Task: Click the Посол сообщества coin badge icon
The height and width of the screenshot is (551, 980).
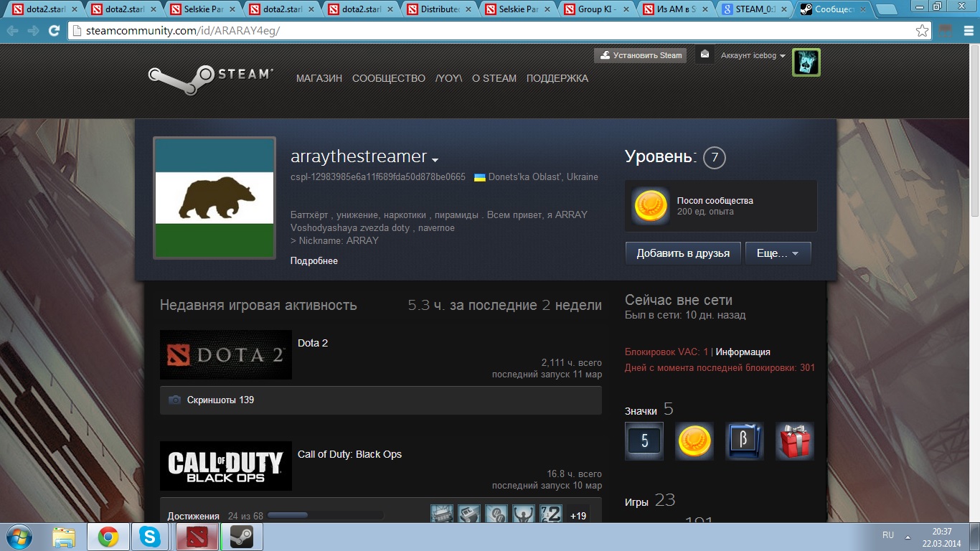Action: point(651,206)
